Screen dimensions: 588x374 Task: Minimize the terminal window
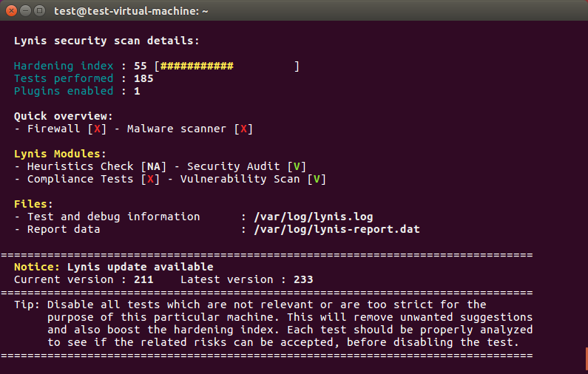point(26,10)
